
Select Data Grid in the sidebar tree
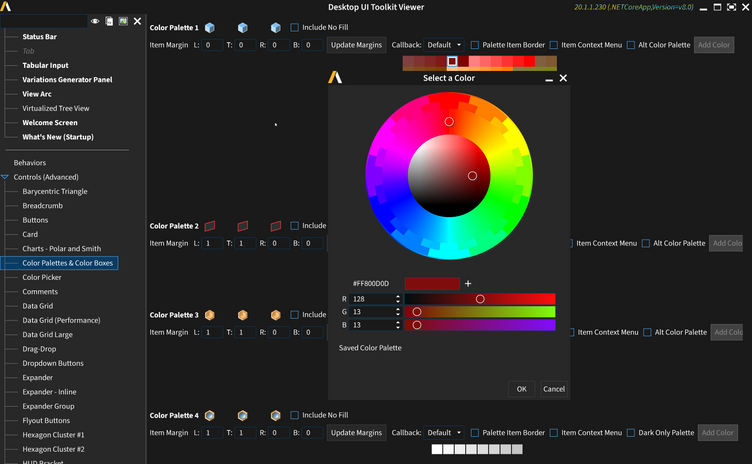click(37, 306)
